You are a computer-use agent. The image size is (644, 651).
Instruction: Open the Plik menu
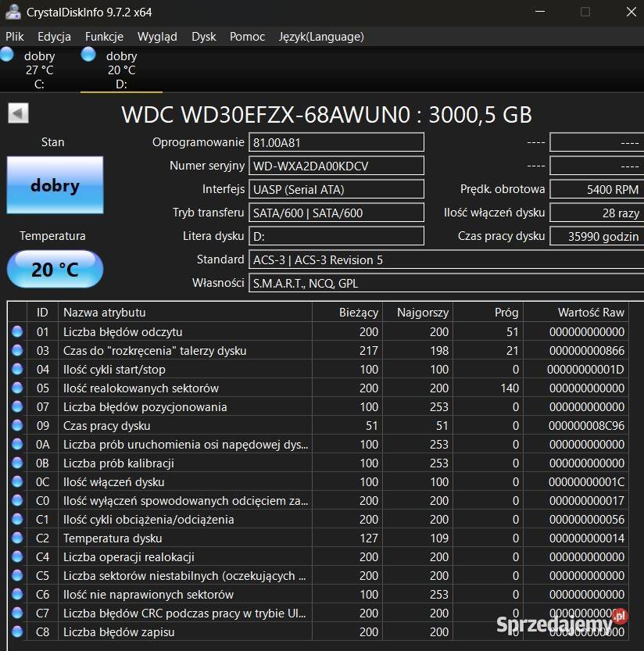point(15,37)
